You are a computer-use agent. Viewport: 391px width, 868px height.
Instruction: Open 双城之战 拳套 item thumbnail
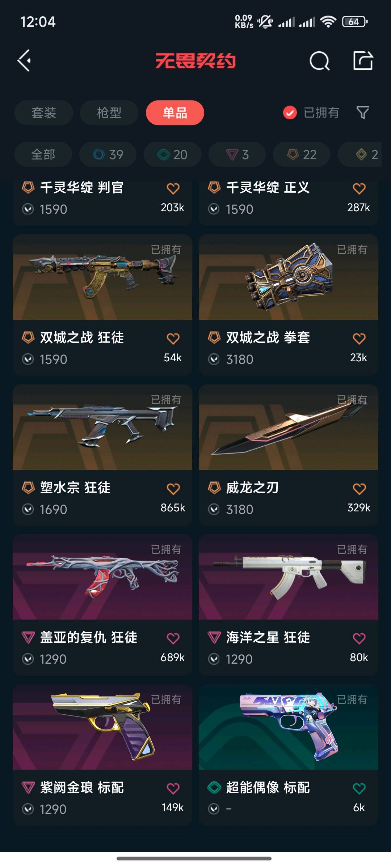pyautogui.click(x=289, y=277)
